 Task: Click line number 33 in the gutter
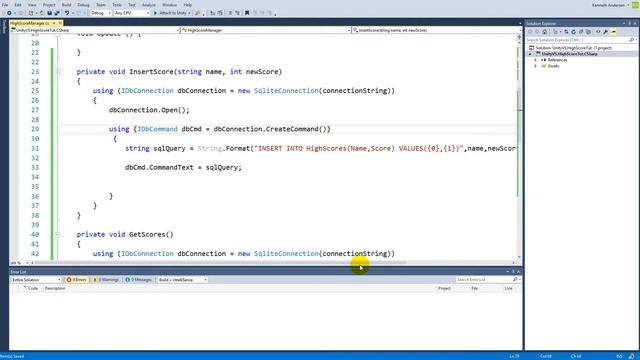(35, 167)
